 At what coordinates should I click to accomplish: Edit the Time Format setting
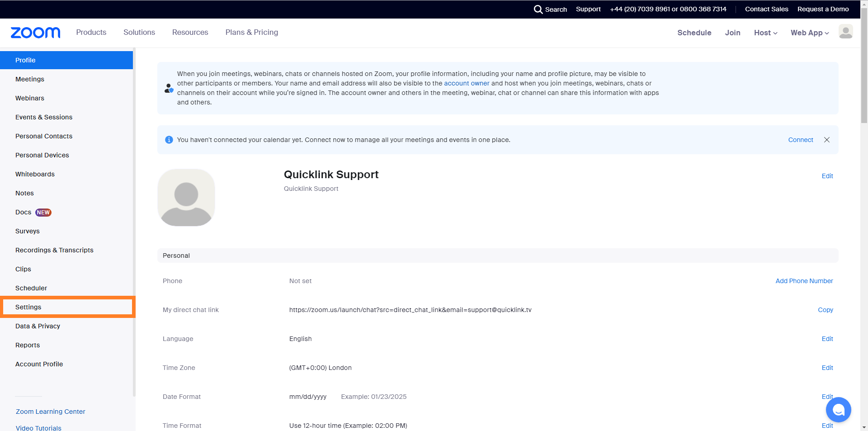click(827, 426)
